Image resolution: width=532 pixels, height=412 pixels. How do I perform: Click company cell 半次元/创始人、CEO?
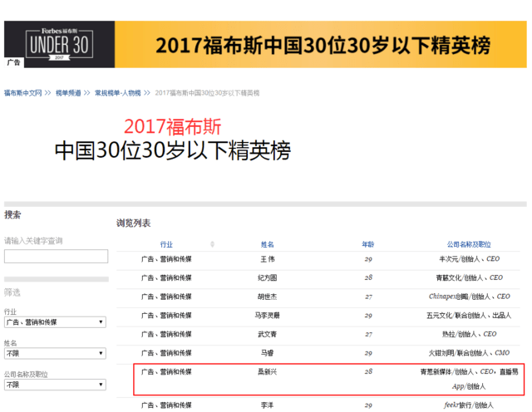coord(469,259)
